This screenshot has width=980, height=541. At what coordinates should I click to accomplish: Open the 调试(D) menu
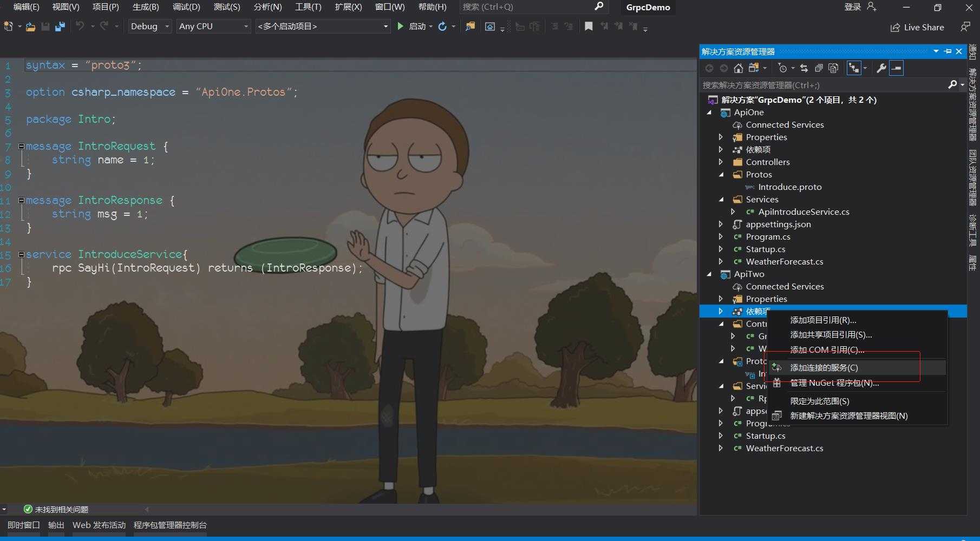tap(186, 7)
